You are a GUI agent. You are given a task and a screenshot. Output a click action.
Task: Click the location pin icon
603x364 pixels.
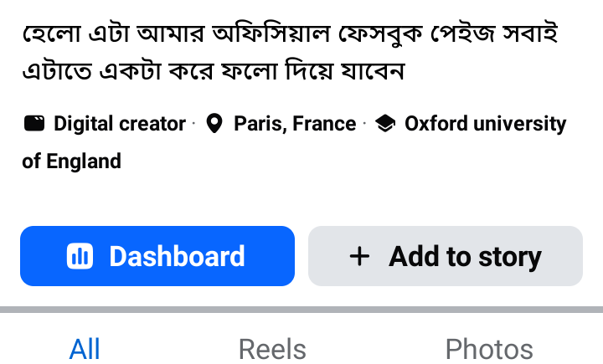[214, 125]
